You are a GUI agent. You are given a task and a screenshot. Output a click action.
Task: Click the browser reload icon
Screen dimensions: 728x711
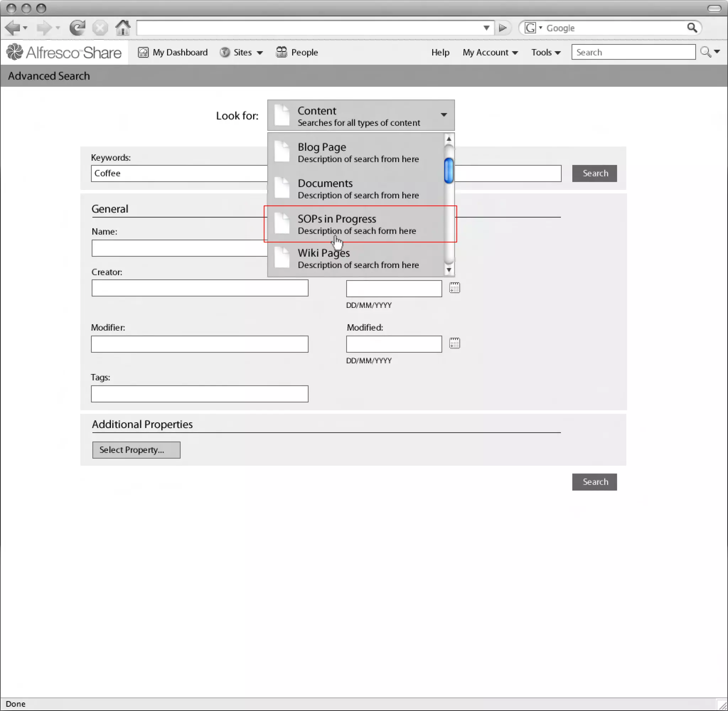tap(77, 28)
